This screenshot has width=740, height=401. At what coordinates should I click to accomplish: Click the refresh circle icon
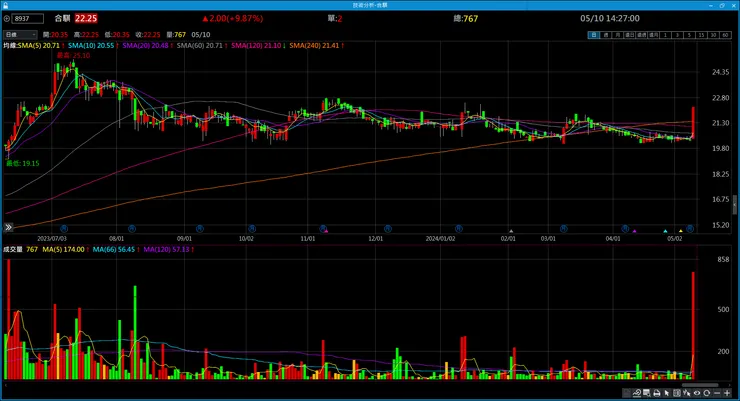[x=706, y=393]
